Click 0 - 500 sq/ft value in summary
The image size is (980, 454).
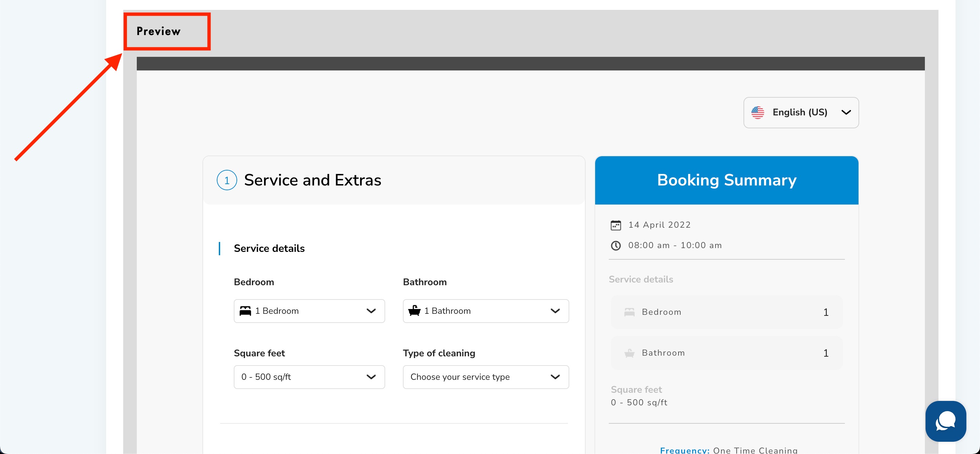coord(639,402)
